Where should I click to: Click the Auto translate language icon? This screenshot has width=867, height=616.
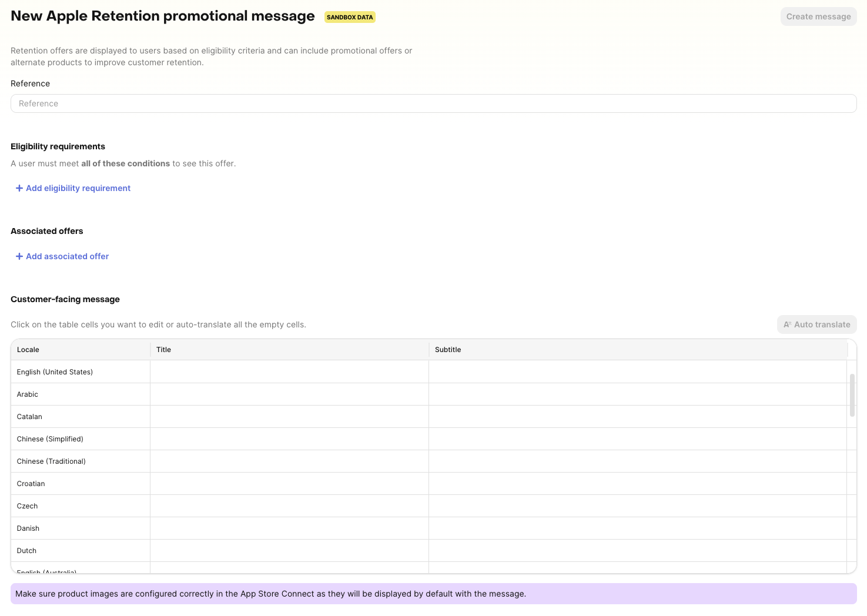pos(787,324)
